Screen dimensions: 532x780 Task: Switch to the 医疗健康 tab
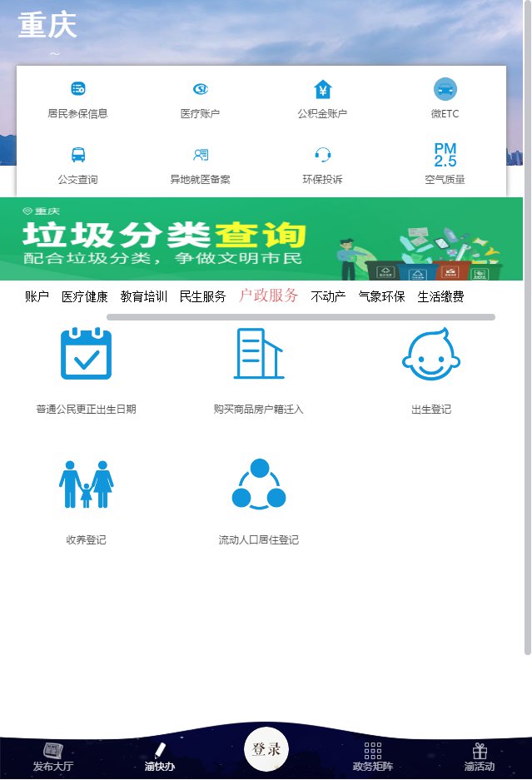[84, 296]
